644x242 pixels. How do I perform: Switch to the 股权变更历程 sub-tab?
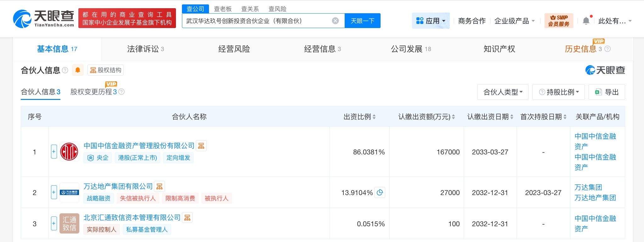click(x=93, y=92)
